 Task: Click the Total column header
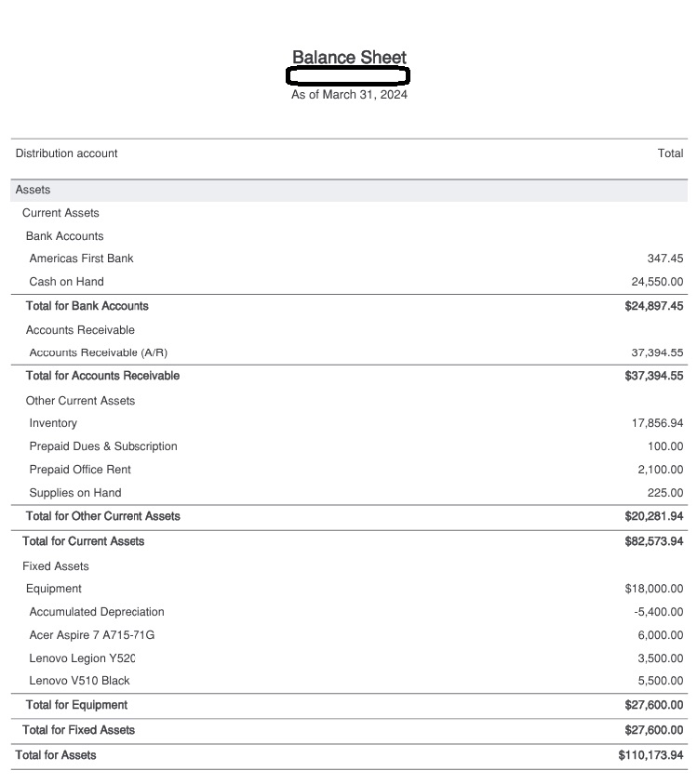pos(670,153)
